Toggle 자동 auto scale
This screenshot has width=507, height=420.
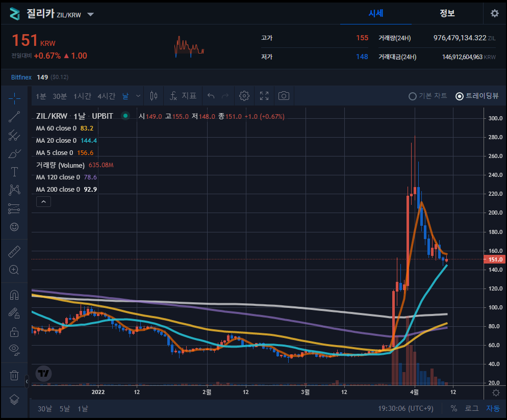(x=493, y=409)
